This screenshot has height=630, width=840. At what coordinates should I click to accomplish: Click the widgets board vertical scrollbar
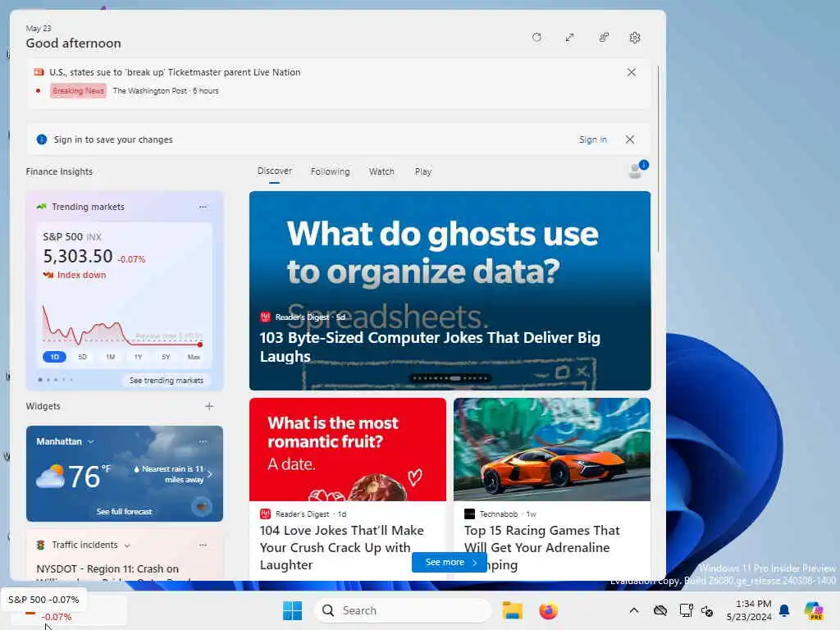pyautogui.click(x=658, y=159)
